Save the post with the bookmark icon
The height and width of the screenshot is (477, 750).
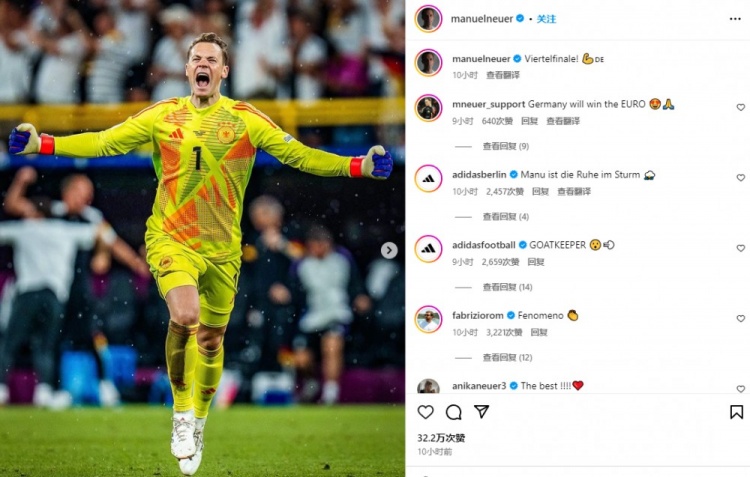tap(736, 412)
